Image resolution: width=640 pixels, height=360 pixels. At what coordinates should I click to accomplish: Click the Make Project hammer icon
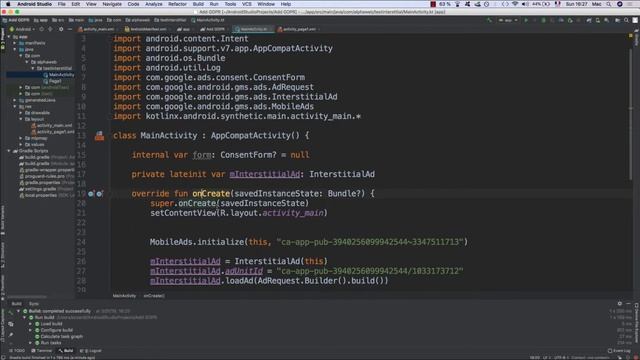[x=489, y=20]
